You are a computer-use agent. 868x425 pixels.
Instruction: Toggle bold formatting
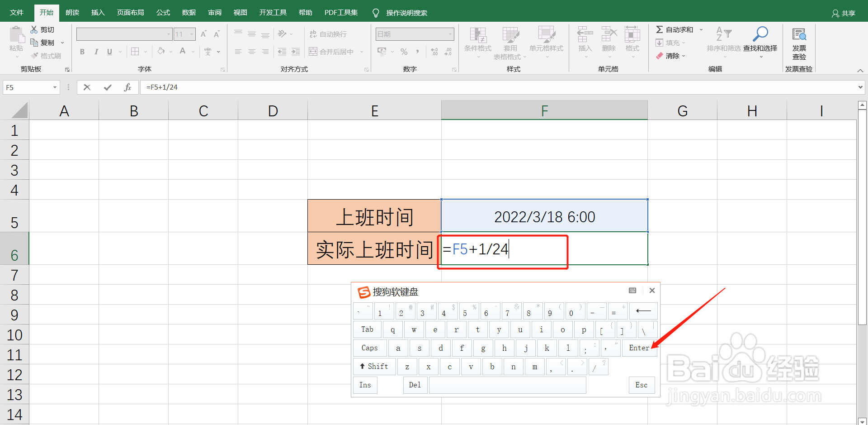82,51
